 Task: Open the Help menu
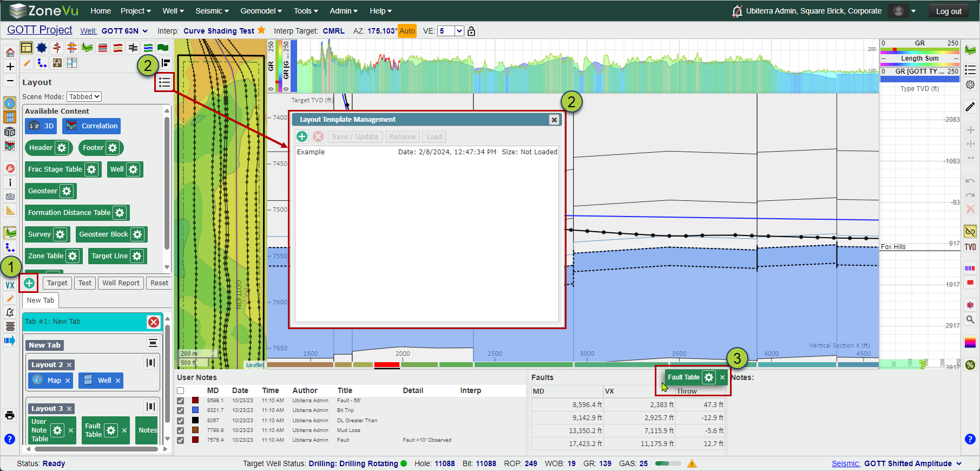(380, 11)
